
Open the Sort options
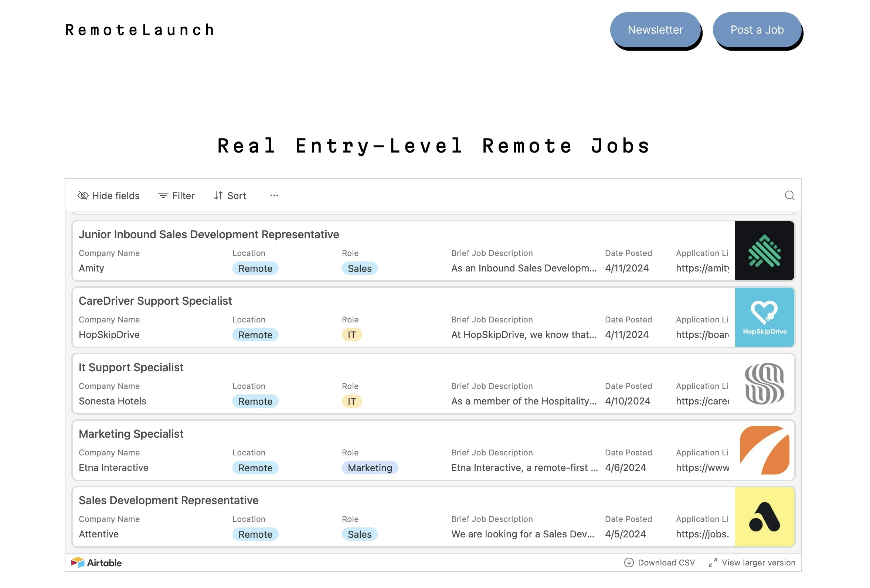[x=230, y=195]
